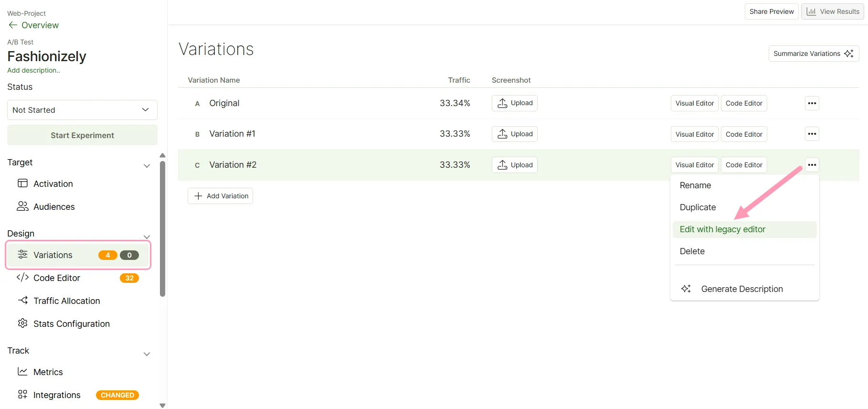This screenshot has height=409, width=868.
Task: Click the Metrics chart icon
Action: pos(22,371)
